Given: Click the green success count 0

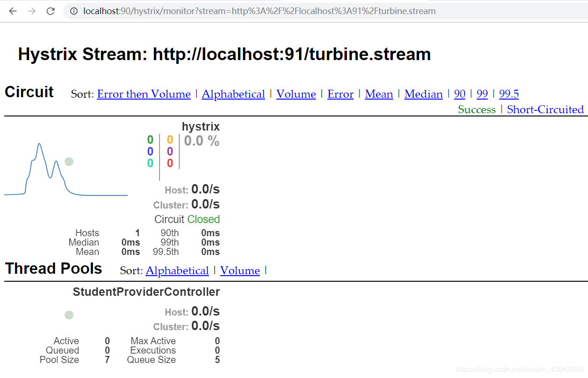Looking at the screenshot, I should [x=150, y=139].
